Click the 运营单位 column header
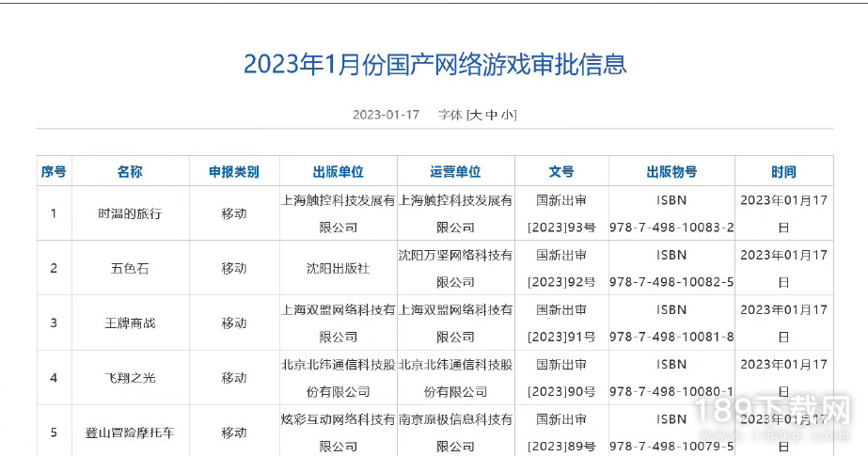The image size is (868, 456). [x=455, y=171]
